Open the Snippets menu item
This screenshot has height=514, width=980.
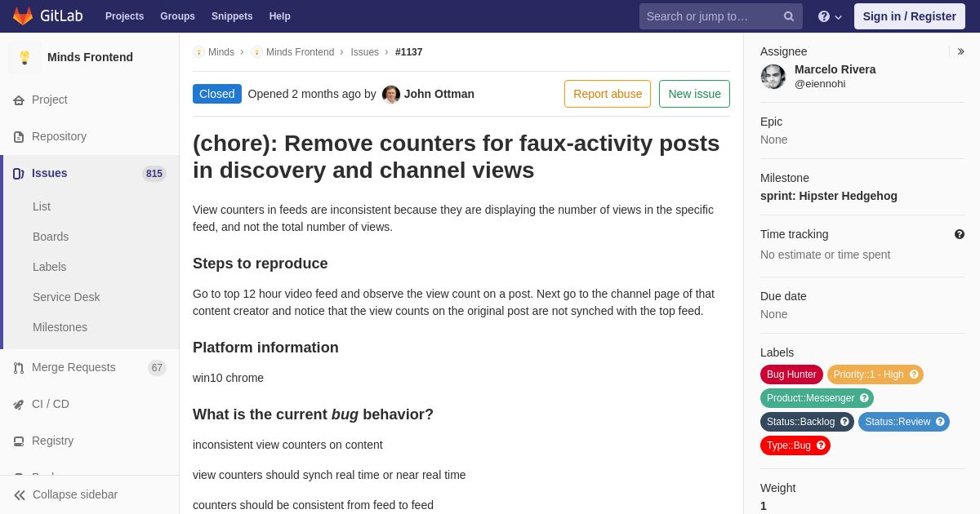[x=232, y=16]
